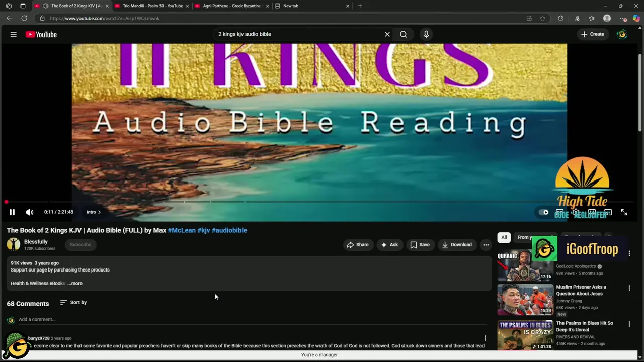Go to YouTube home via logo

(x=41, y=34)
